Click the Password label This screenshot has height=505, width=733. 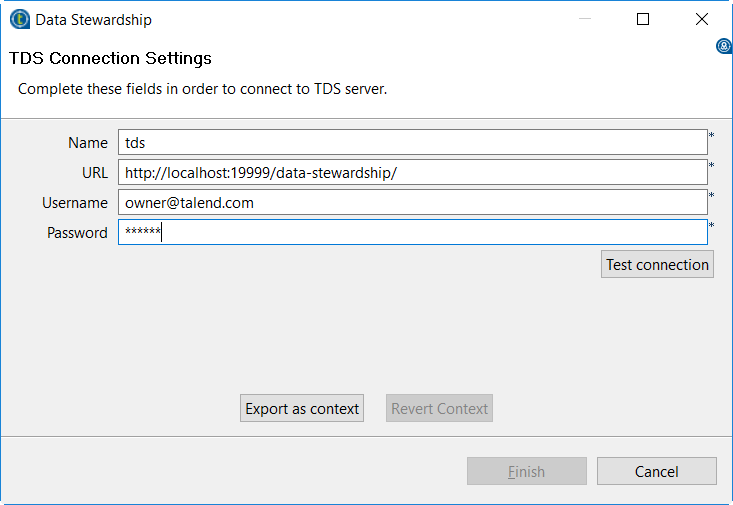[x=77, y=233]
